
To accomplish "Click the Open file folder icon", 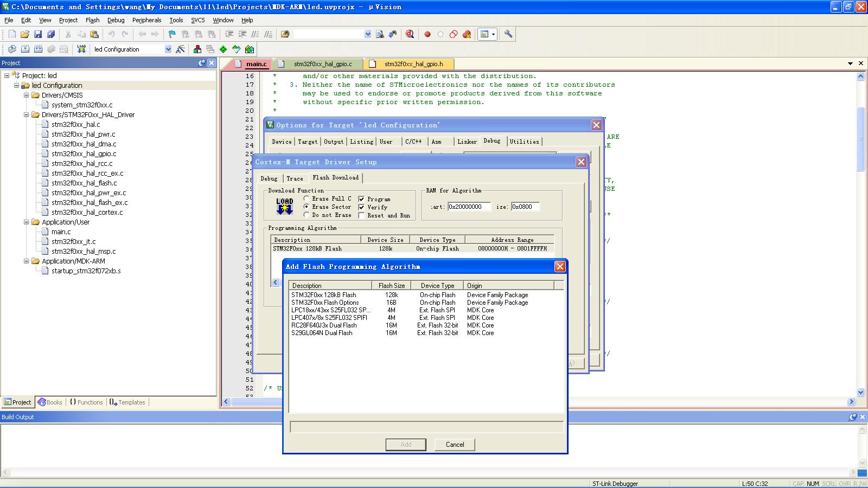I will click(x=25, y=34).
